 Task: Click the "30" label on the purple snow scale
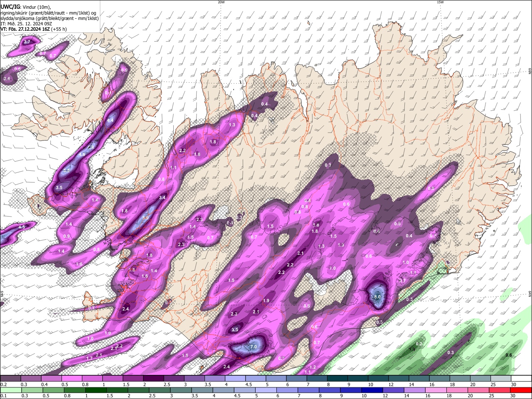tap(514, 385)
